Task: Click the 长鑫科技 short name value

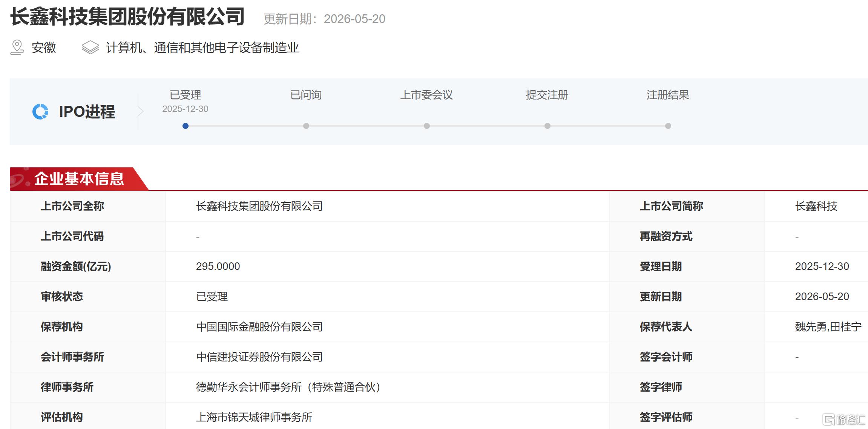Action: (816, 206)
